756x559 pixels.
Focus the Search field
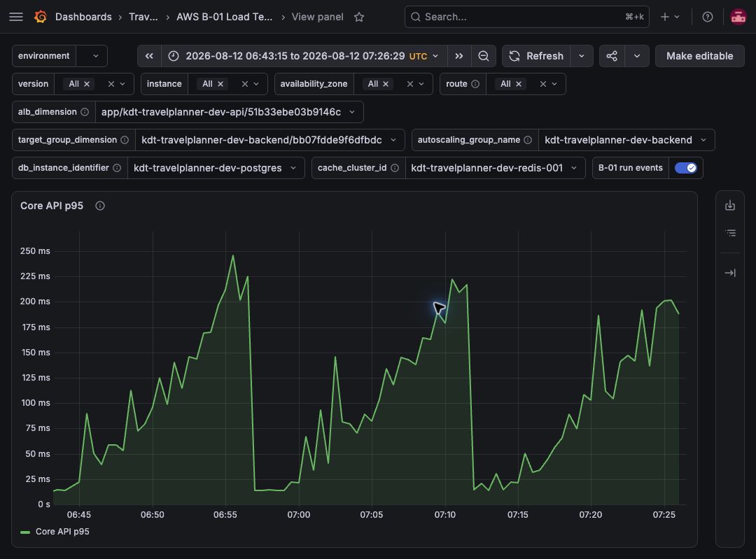[x=526, y=17]
